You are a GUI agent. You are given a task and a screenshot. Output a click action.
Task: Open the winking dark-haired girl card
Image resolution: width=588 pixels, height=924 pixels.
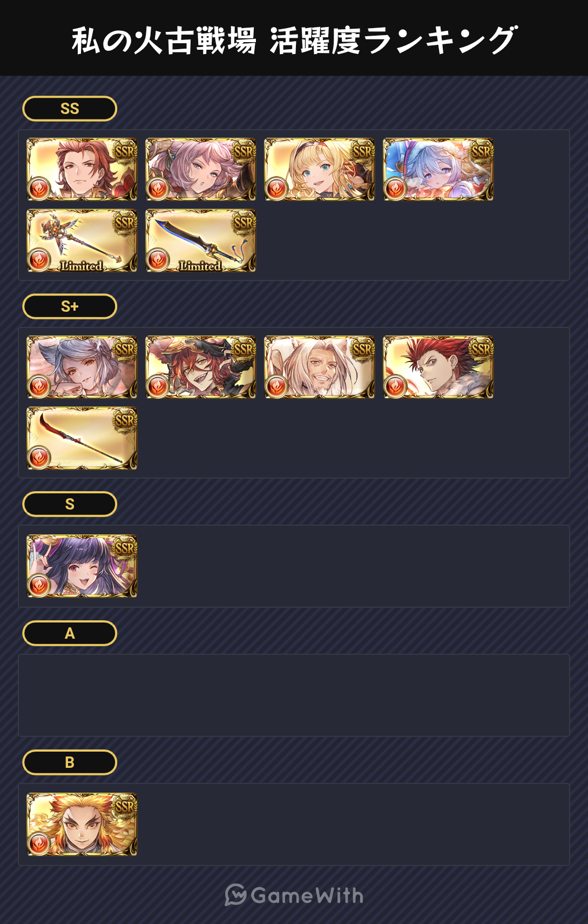click(x=82, y=566)
